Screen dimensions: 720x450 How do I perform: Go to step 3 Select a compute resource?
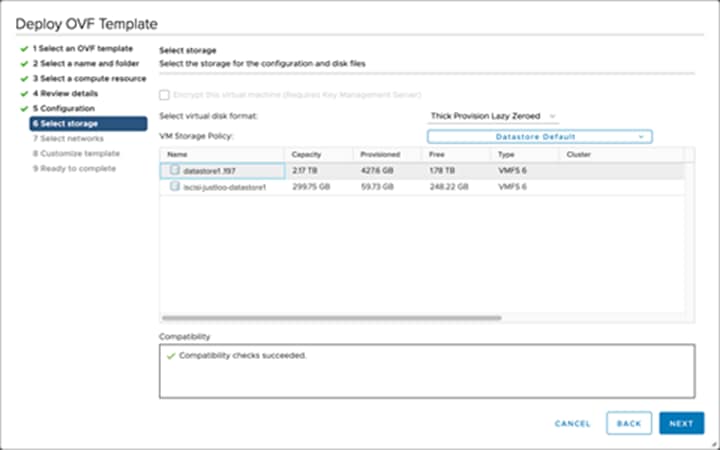tap(90, 79)
